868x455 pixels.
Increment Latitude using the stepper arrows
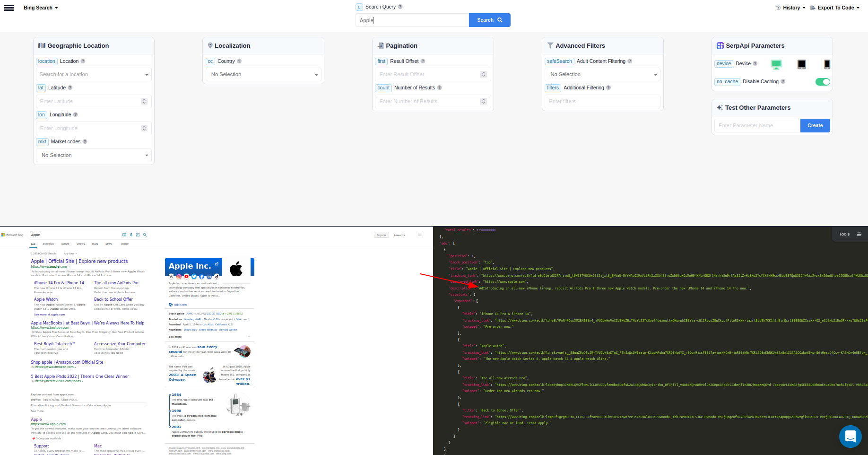[144, 99]
